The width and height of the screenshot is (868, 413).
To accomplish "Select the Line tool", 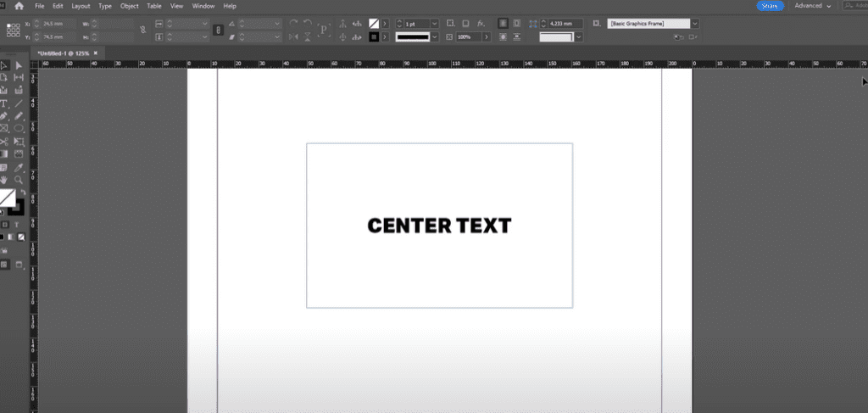I will (x=19, y=103).
